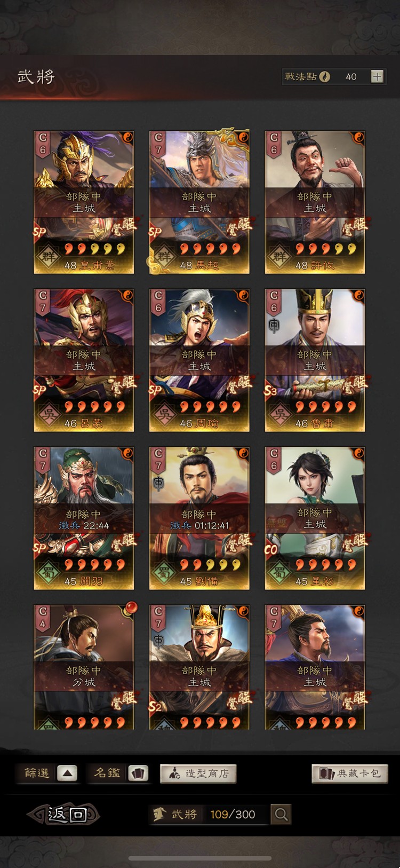Open the 名鑑 card catalog icon
The height and width of the screenshot is (868, 400).
[138, 773]
